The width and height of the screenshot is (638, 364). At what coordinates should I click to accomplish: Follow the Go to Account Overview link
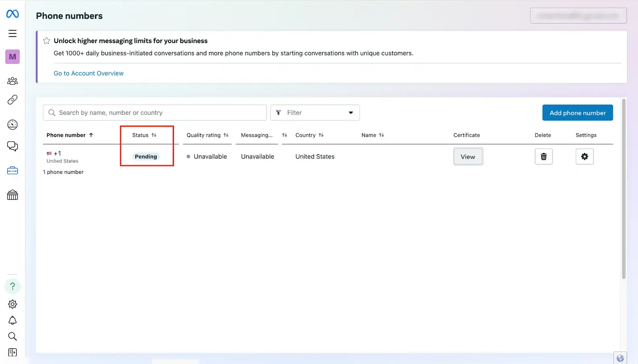(89, 73)
